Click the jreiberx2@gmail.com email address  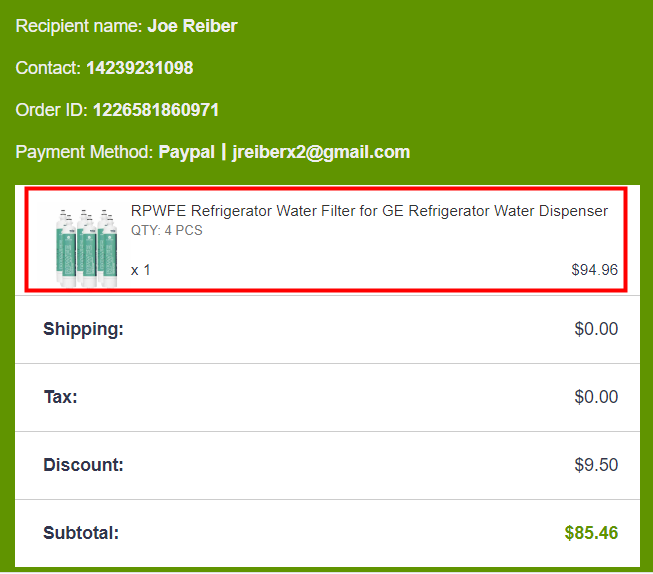(321, 152)
